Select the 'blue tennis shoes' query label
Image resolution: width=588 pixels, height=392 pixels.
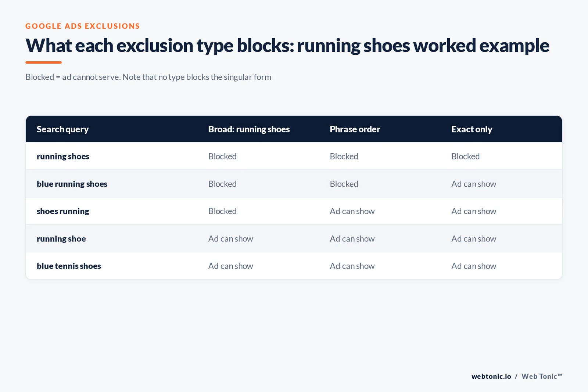69,266
